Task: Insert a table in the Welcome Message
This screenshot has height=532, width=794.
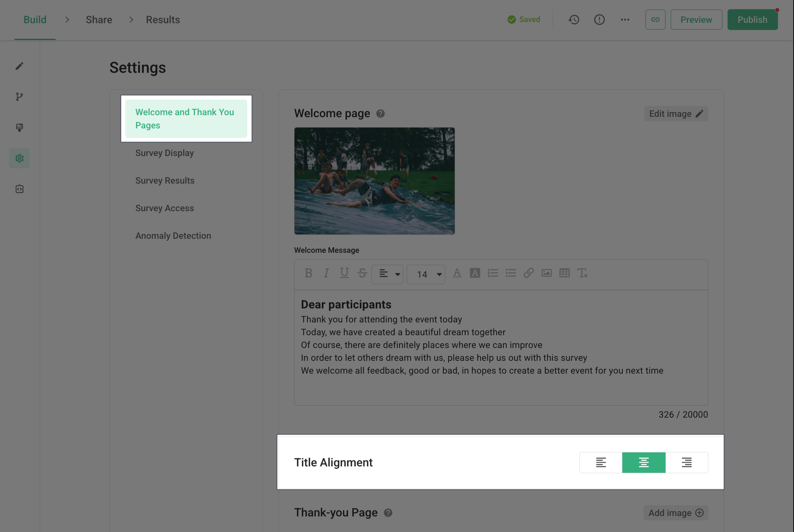Action: [x=564, y=273]
